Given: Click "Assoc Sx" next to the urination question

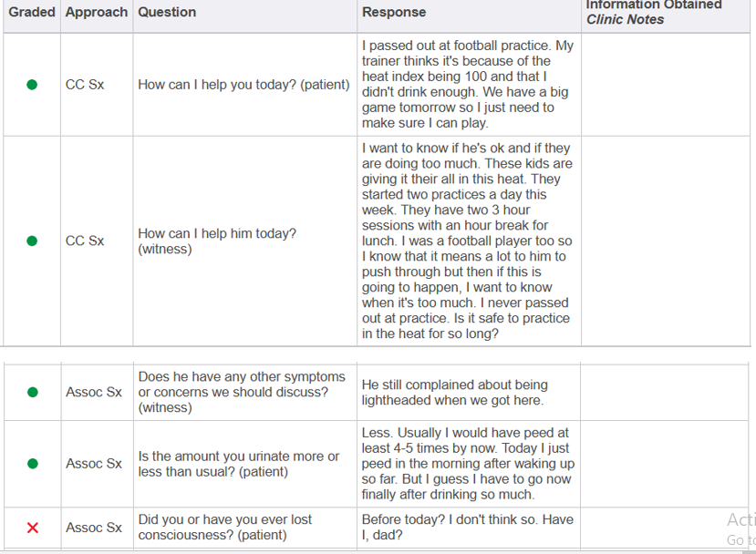Looking at the screenshot, I should (93, 464).
